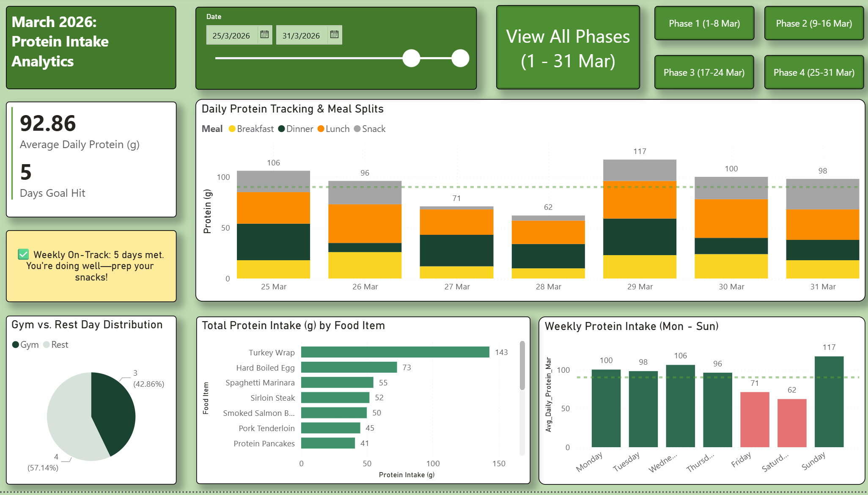Open the start date calendar picker icon
Viewport: 868px width, 495px height.
click(x=264, y=35)
